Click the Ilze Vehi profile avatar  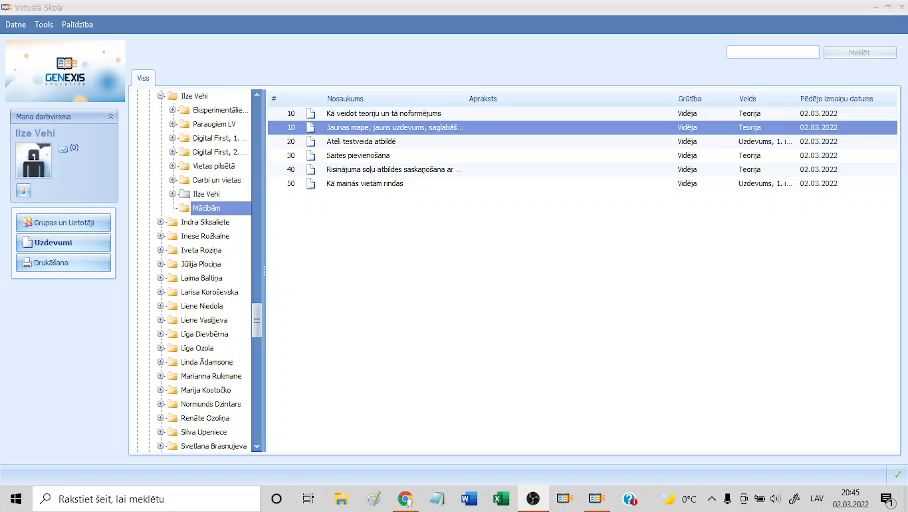(x=34, y=159)
